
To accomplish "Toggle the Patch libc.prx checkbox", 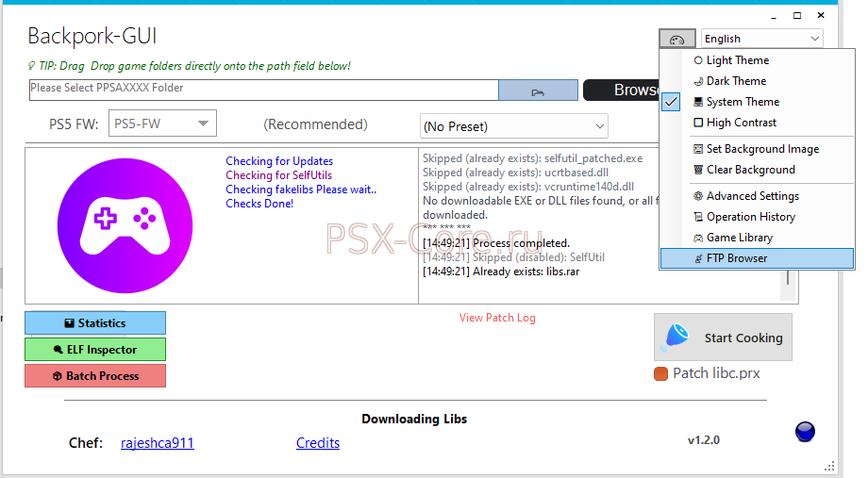I will [x=660, y=374].
